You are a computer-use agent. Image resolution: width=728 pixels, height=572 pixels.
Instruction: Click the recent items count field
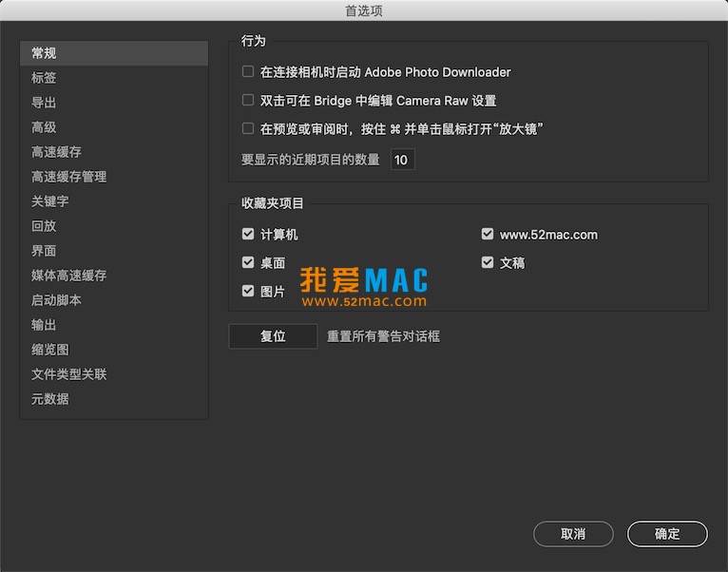[x=403, y=160]
